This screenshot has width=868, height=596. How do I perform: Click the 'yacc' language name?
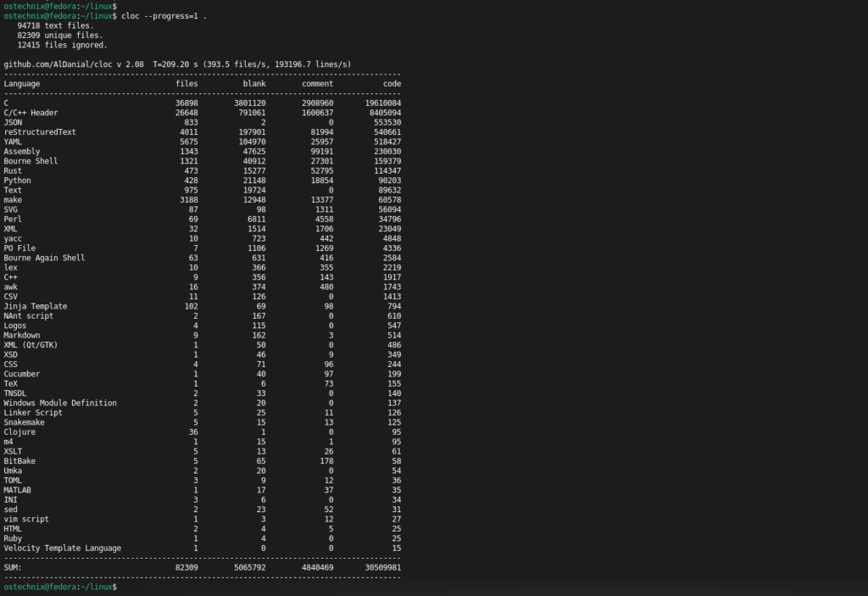(x=13, y=239)
